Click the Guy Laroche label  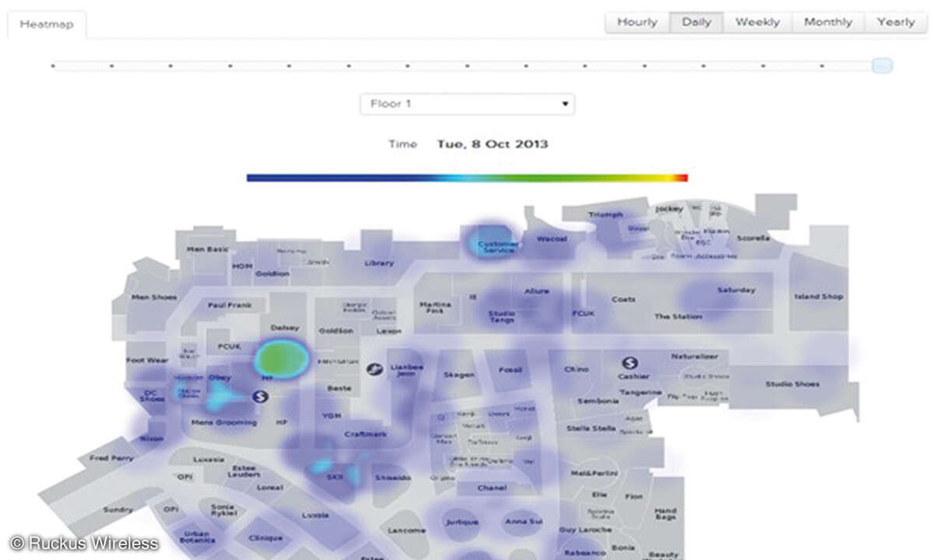point(585,529)
